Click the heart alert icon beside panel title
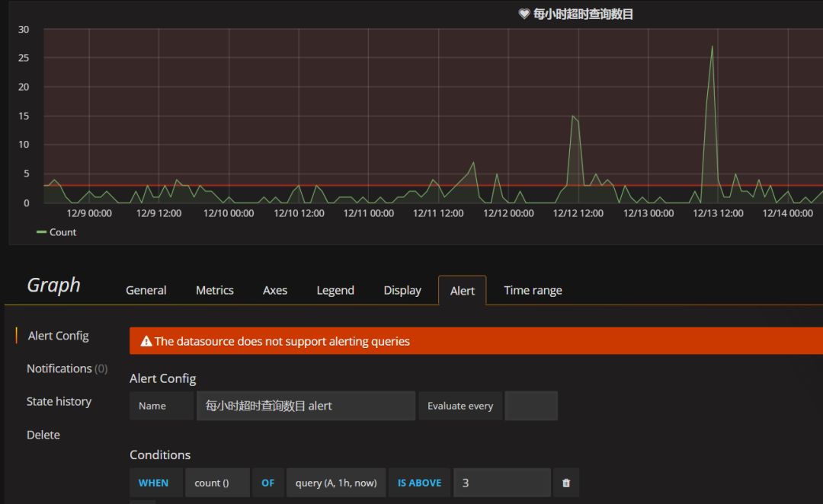Viewport: 823px width, 504px height. point(524,14)
